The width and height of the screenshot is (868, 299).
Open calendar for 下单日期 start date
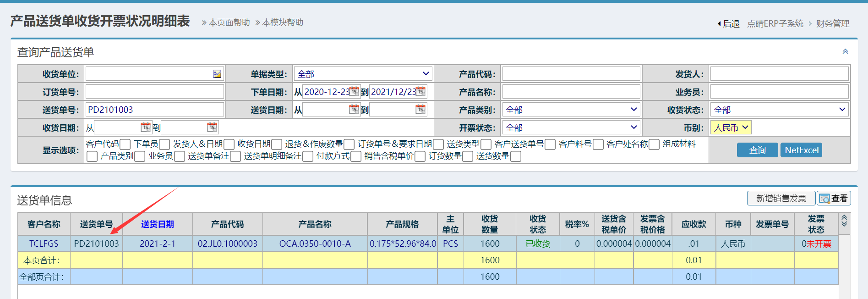(354, 91)
